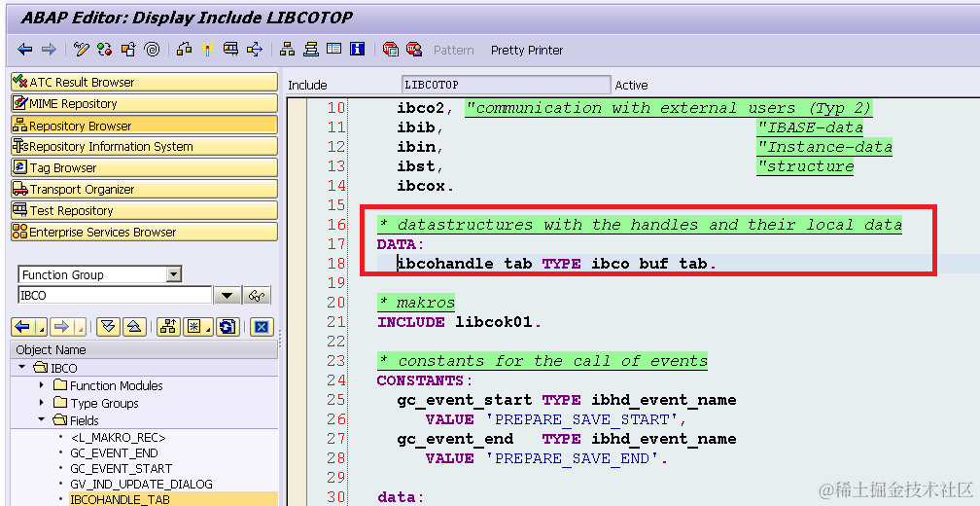Click the Direct Processing test icon
This screenshot has height=506, width=980.
point(230,50)
